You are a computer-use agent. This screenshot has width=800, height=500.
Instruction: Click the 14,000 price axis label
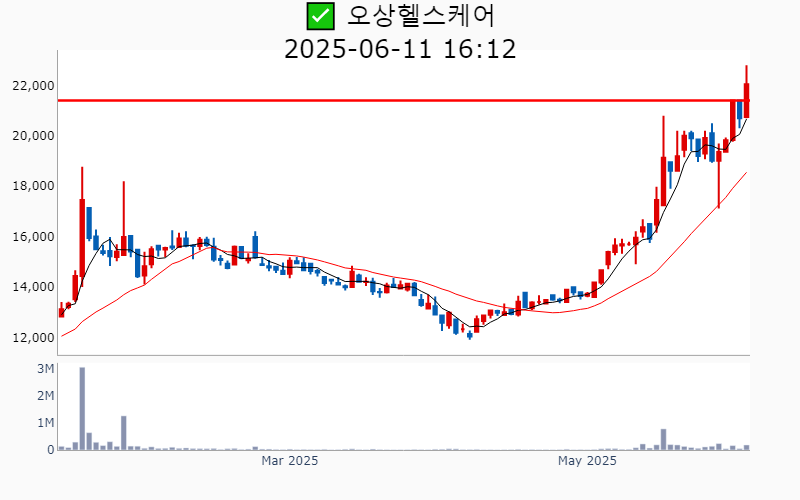pos(33,287)
